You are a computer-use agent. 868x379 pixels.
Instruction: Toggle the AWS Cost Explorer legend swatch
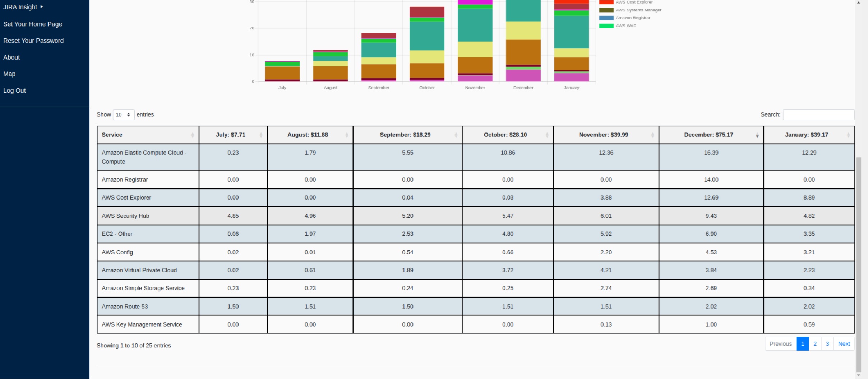pos(606,2)
